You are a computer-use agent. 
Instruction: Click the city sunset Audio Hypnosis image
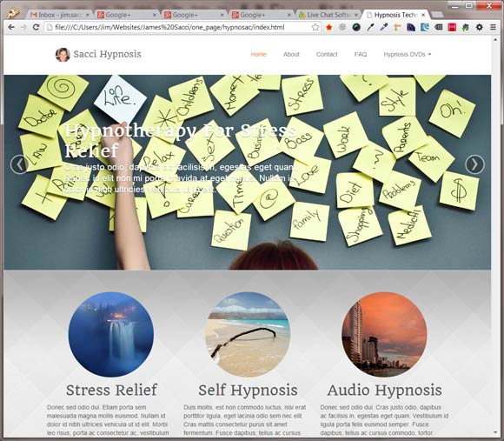click(x=384, y=334)
